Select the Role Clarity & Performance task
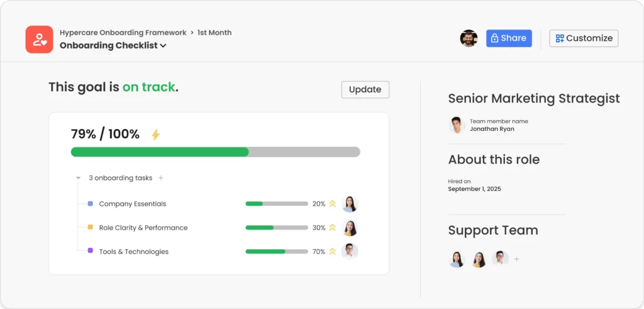This screenshot has width=644, height=309. tap(143, 228)
